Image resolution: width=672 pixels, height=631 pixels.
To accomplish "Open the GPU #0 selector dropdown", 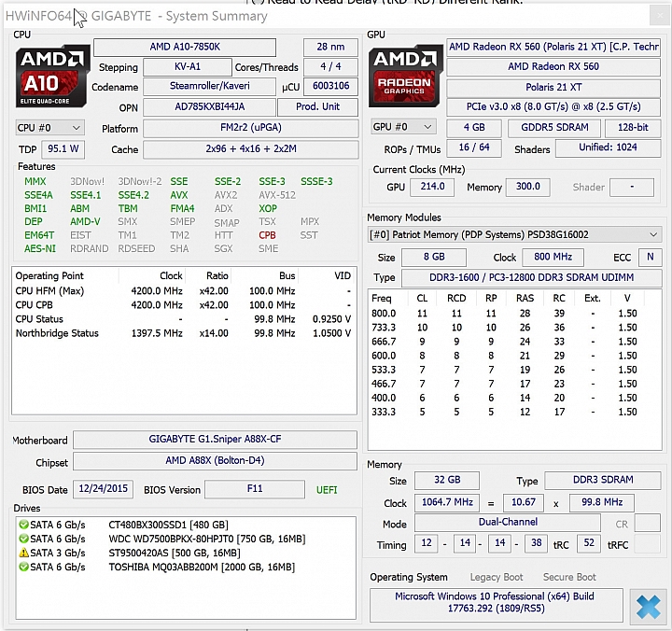I will coord(403,127).
